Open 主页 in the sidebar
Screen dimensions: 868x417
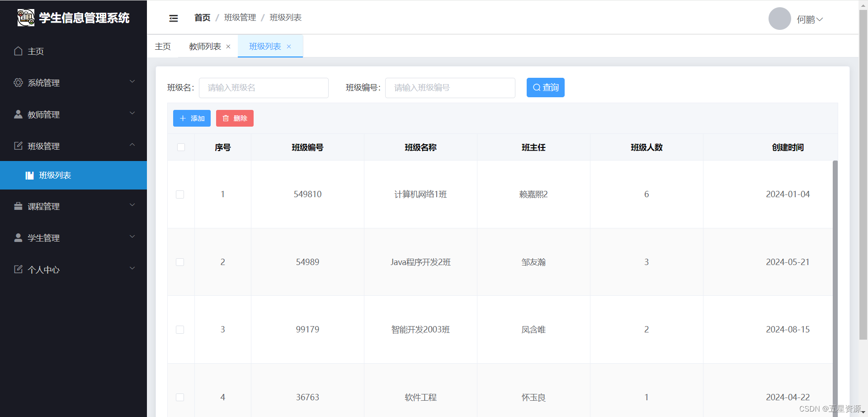pyautogui.click(x=73, y=51)
